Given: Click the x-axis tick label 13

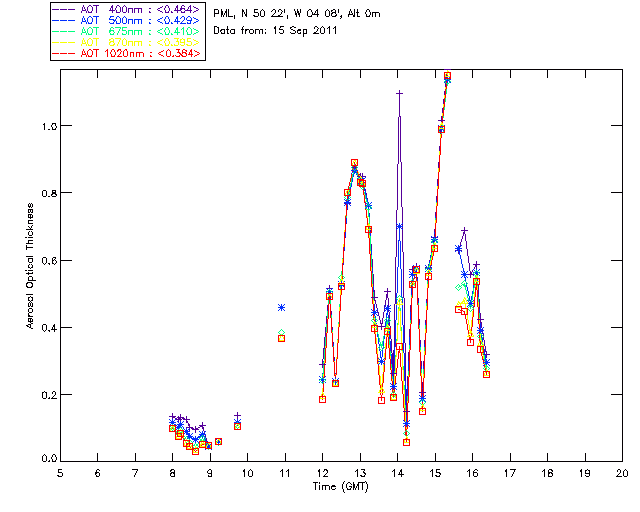Looking at the screenshot, I should point(360,473).
